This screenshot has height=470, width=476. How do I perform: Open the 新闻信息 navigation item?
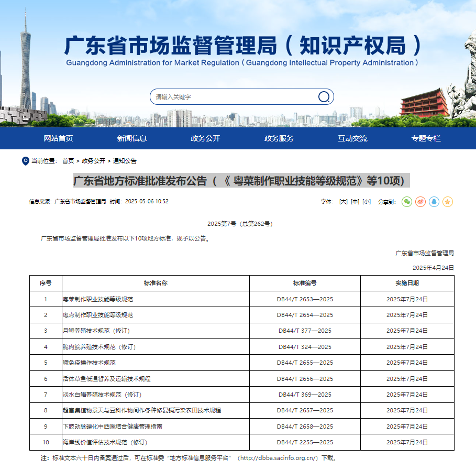pos(132,138)
